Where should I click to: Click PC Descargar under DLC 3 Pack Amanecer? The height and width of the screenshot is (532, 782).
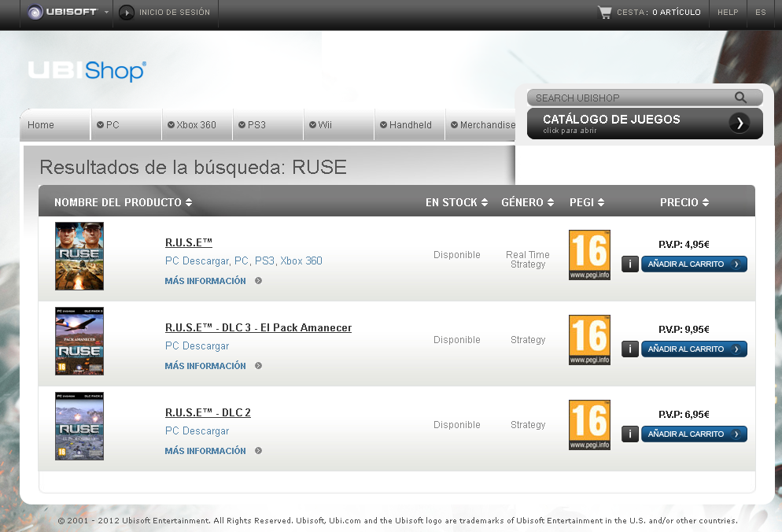[x=197, y=345]
